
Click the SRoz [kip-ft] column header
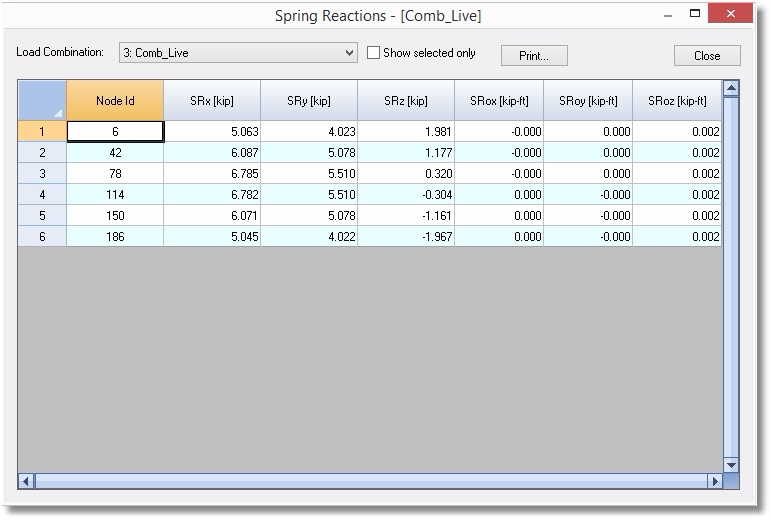677,100
